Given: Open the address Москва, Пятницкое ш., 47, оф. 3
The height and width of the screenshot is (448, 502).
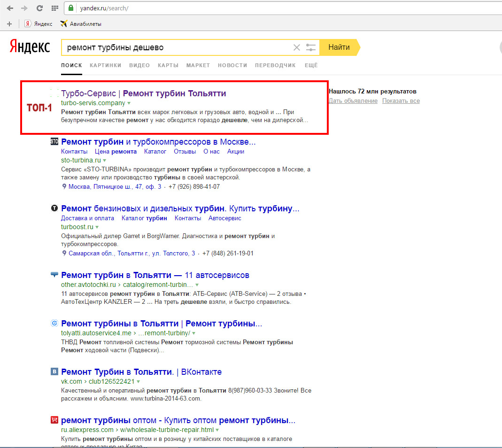Looking at the screenshot, I should tap(115, 187).
